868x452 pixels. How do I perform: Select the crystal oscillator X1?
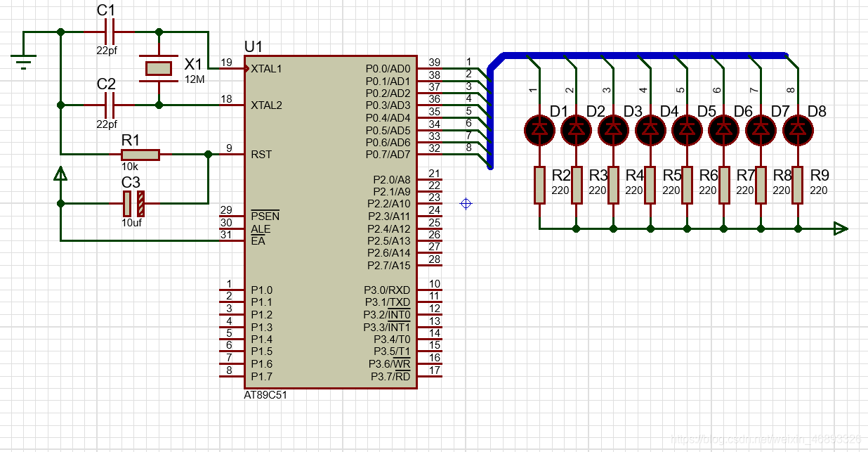158,68
